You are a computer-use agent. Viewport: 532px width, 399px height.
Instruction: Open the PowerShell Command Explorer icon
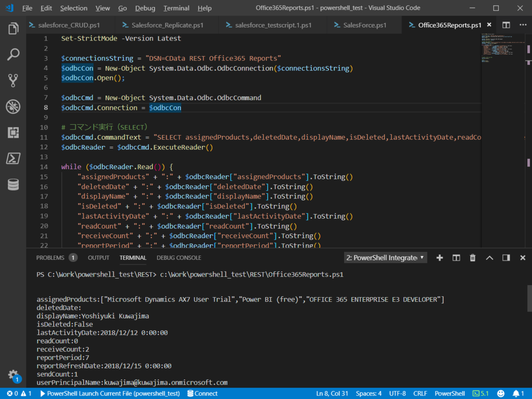coord(13,158)
